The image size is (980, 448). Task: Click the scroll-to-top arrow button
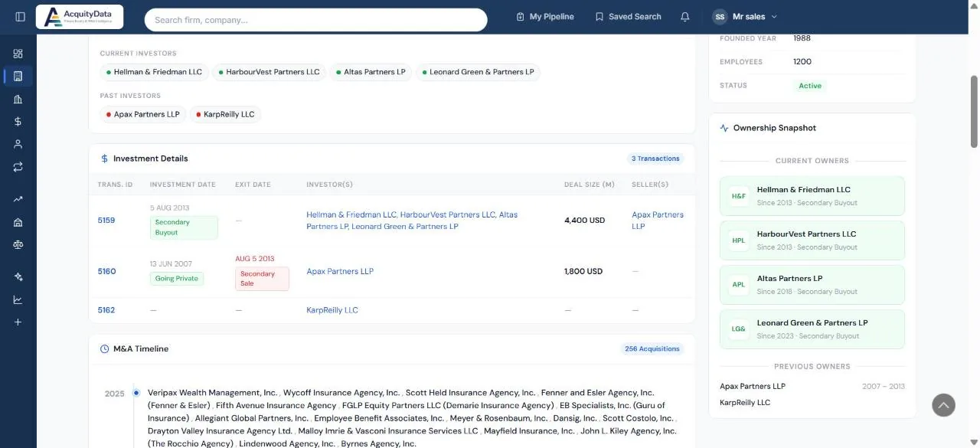[x=943, y=405]
